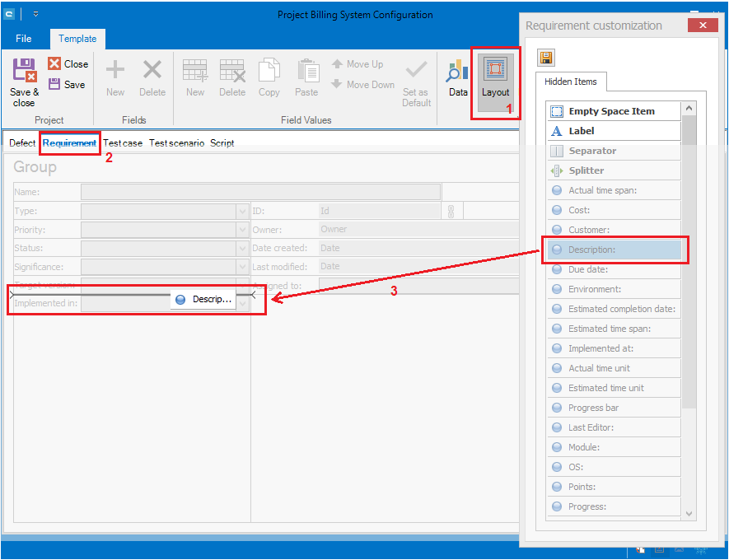729x560 pixels.
Task: Save layout in Requirement customization panel
Action: tap(545, 57)
